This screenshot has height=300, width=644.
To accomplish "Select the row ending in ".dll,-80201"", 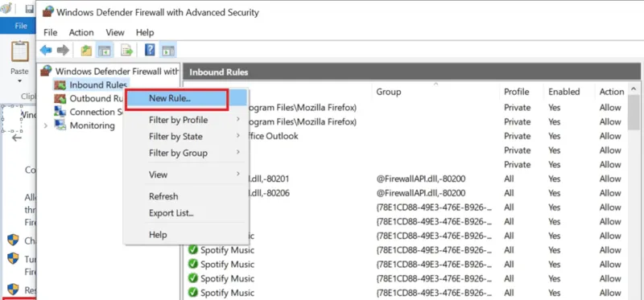I will (x=406, y=179).
